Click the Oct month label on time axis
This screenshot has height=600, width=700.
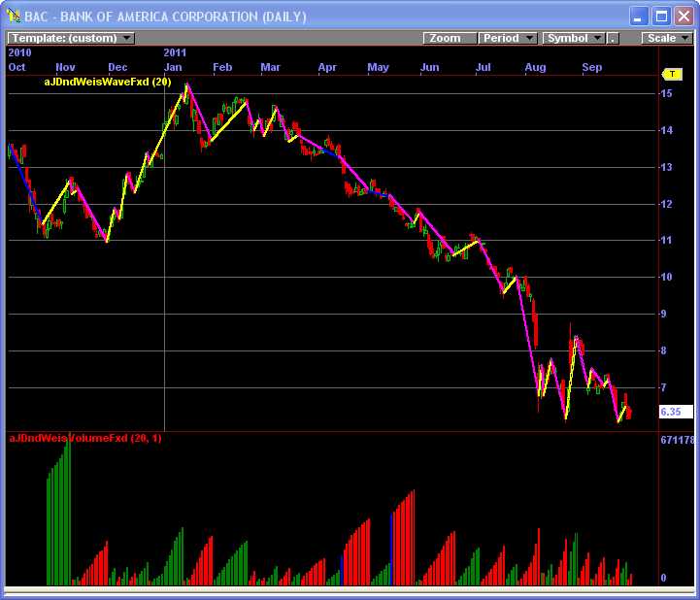click(17, 67)
